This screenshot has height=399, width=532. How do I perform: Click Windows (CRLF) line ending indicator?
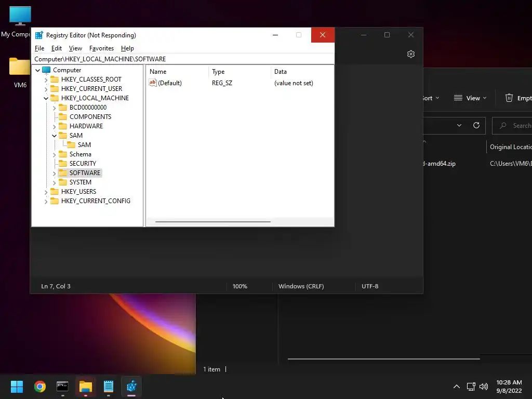[301, 286]
